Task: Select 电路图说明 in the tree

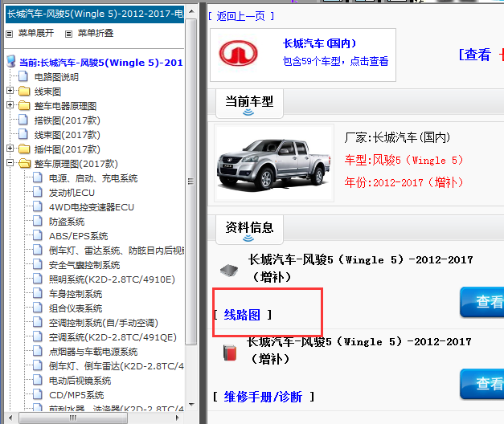Action: pyautogui.click(x=56, y=77)
